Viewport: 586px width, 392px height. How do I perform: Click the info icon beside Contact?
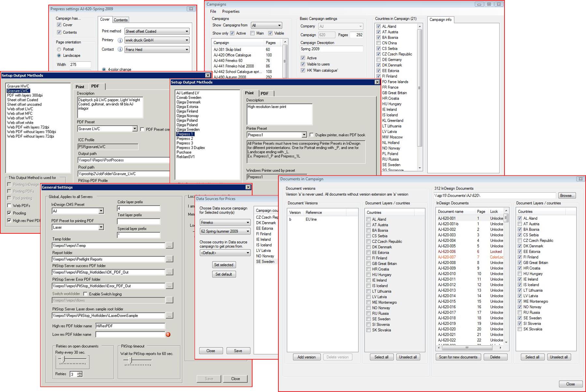(120, 49)
